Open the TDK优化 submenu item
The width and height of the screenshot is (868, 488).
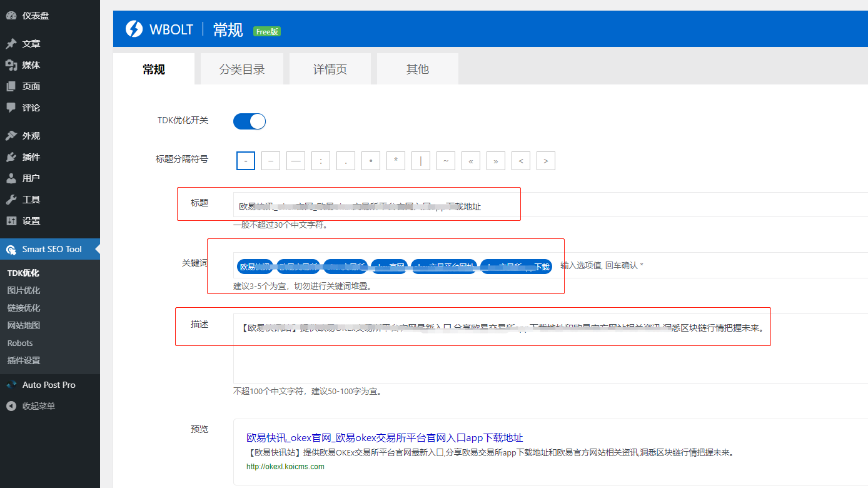pyautogui.click(x=23, y=273)
